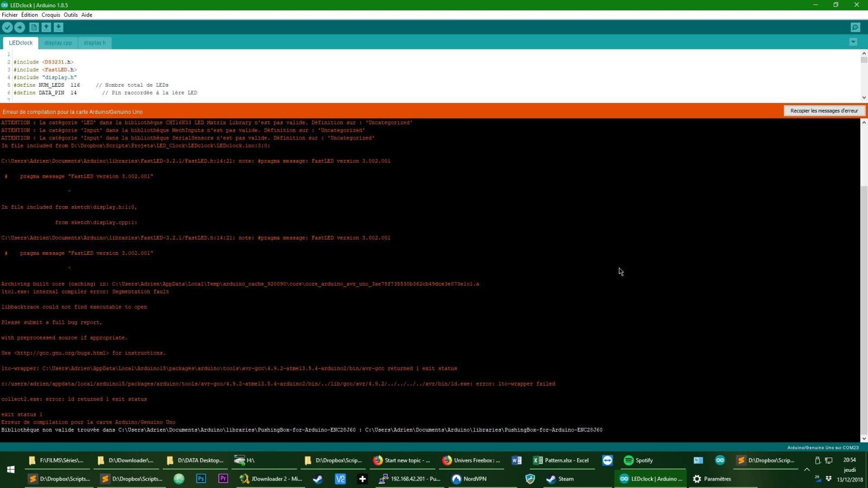Open Photoshop from the taskbar
This screenshot has width=868, height=488.
tap(201, 479)
